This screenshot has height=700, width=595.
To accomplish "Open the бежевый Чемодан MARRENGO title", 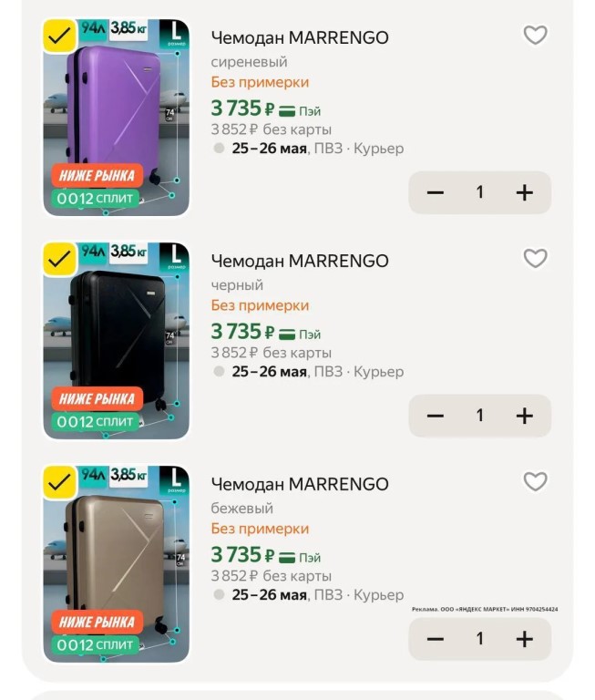I will click(300, 484).
